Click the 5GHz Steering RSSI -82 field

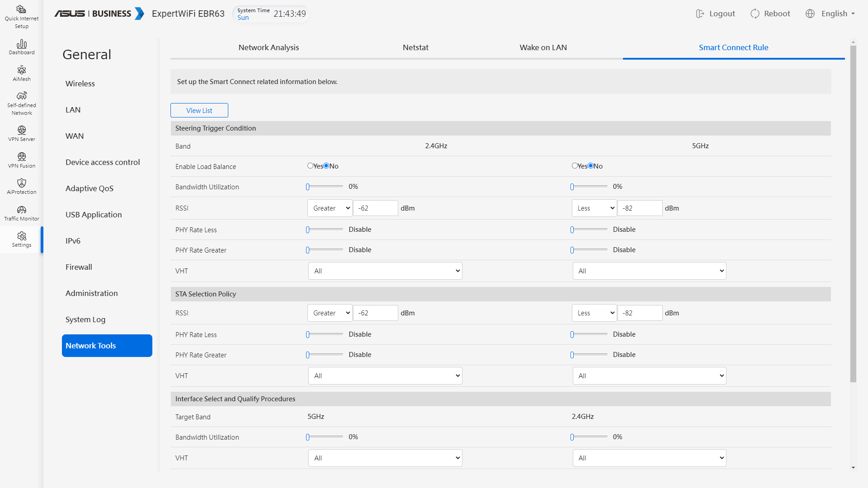click(639, 208)
